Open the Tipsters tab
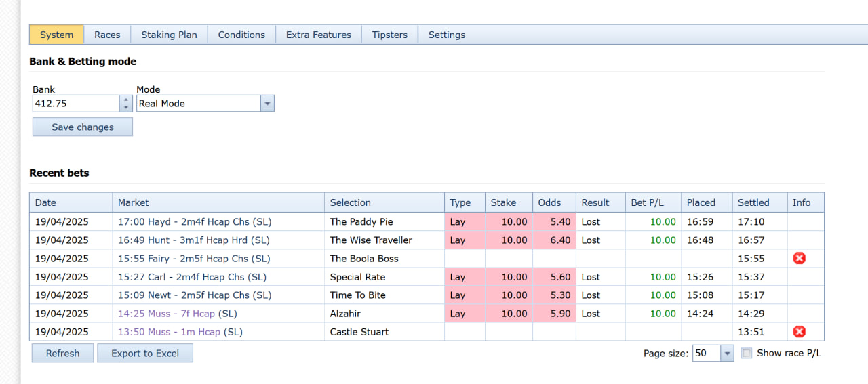The image size is (868, 384). point(390,35)
